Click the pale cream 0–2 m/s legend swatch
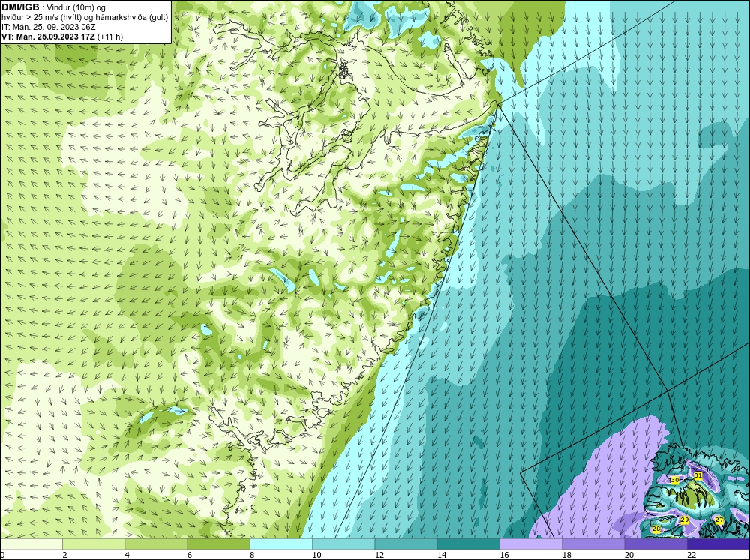This screenshot has width=750, height=560. pos(31,544)
